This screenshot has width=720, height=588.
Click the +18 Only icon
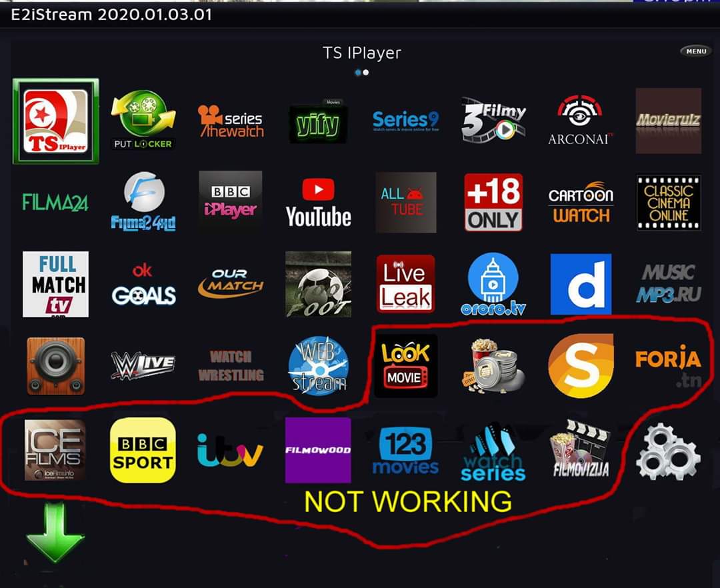click(x=493, y=203)
